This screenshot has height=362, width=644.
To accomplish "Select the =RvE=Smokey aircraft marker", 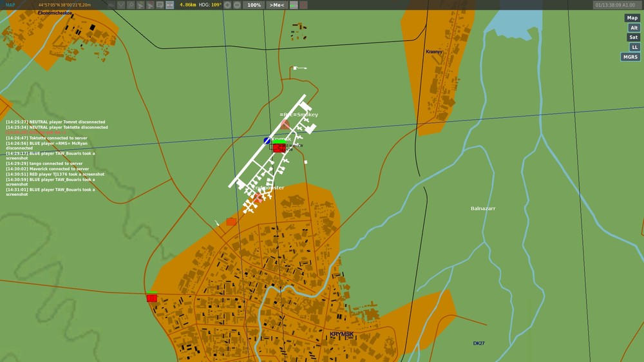I will point(285,124).
